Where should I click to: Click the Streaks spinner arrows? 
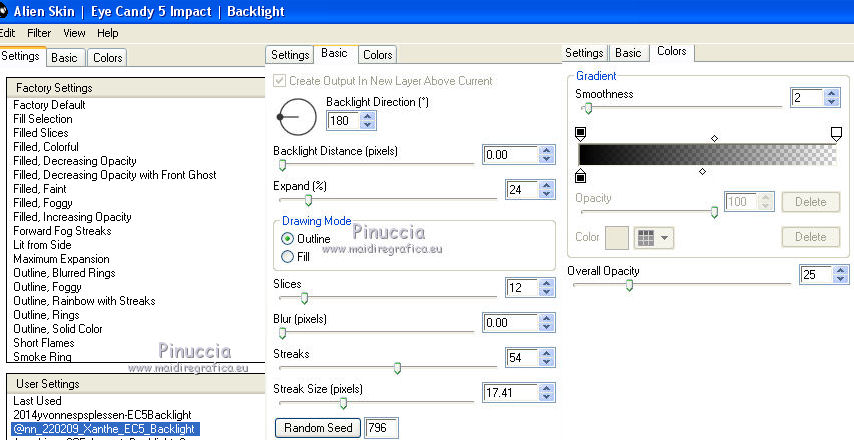(x=546, y=358)
